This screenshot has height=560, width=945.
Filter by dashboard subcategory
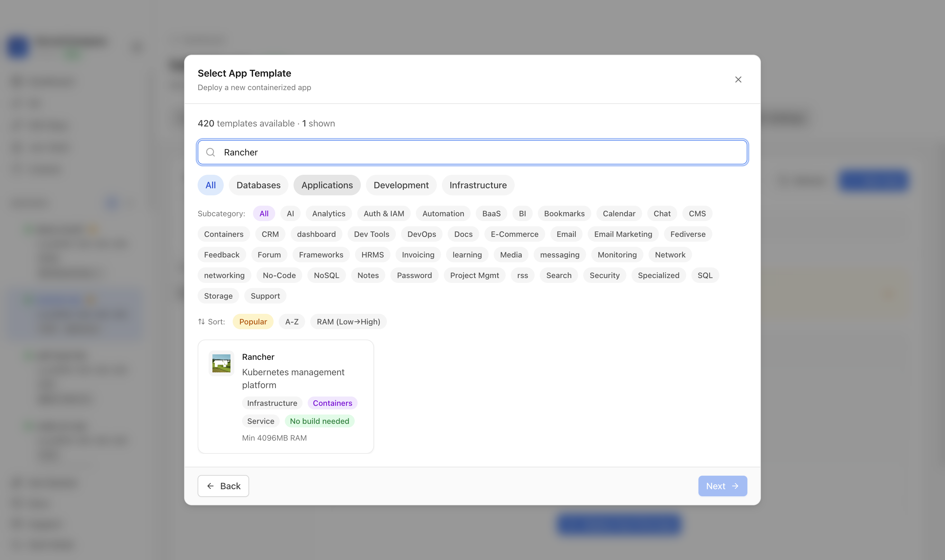(x=316, y=234)
